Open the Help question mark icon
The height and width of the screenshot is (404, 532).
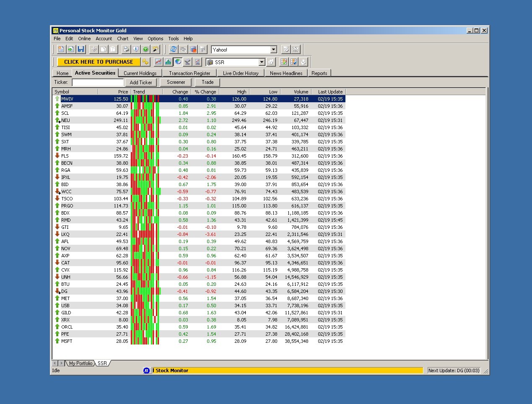145,49
